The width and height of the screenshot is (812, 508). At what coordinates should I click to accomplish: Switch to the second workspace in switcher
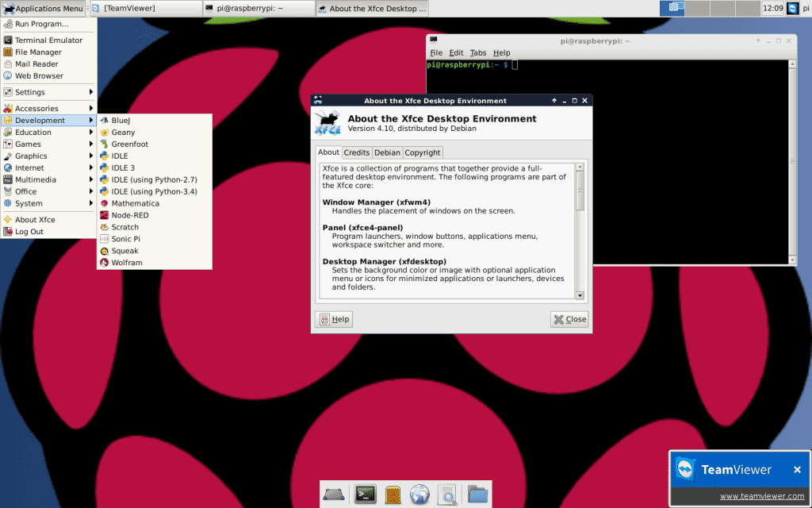(x=696, y=8)
